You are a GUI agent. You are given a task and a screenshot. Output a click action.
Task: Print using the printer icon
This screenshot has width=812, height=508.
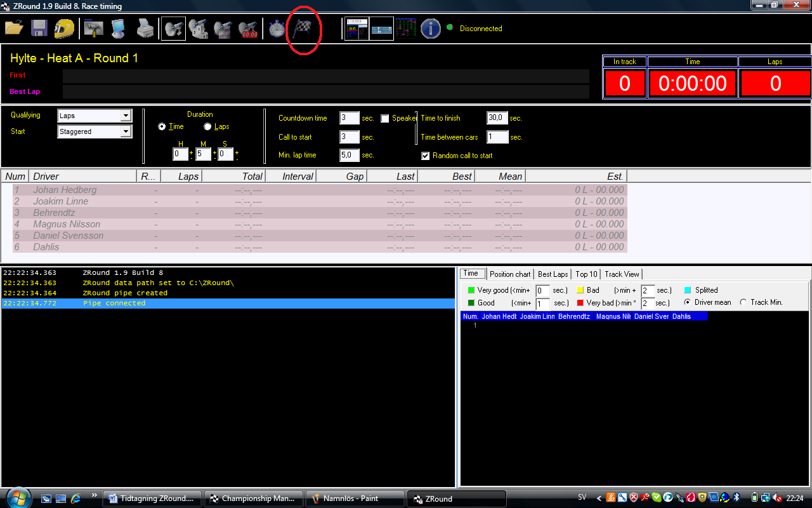coord(145,29)
